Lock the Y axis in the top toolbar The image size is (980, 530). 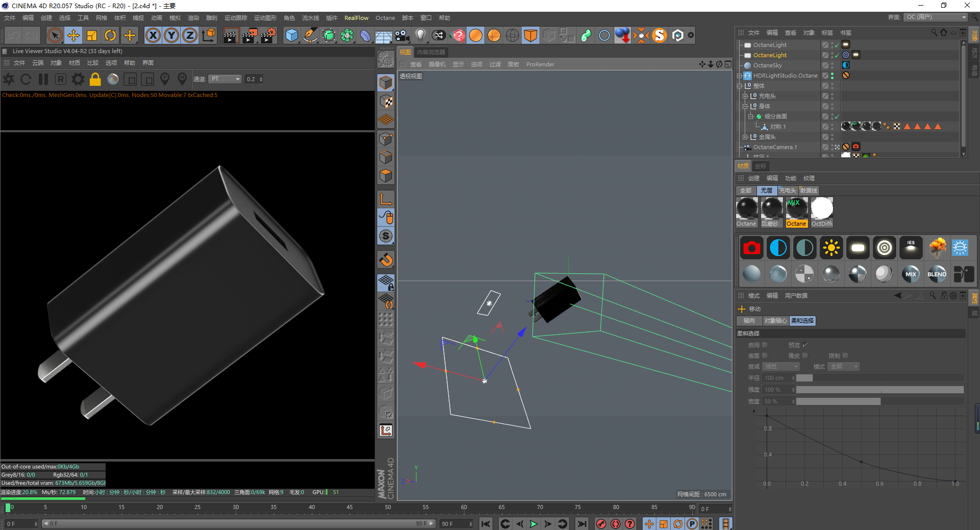(x=171, y=35)
